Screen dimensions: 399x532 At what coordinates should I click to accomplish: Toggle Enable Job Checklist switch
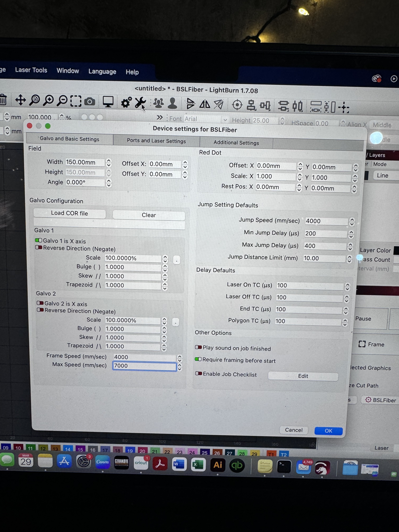tap(199, 373)
